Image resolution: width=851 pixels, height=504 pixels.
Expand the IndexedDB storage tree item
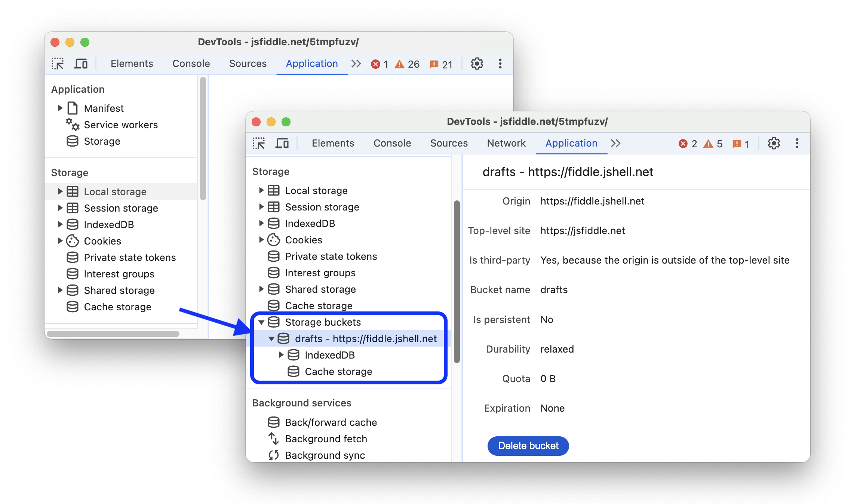coord(282,355)
